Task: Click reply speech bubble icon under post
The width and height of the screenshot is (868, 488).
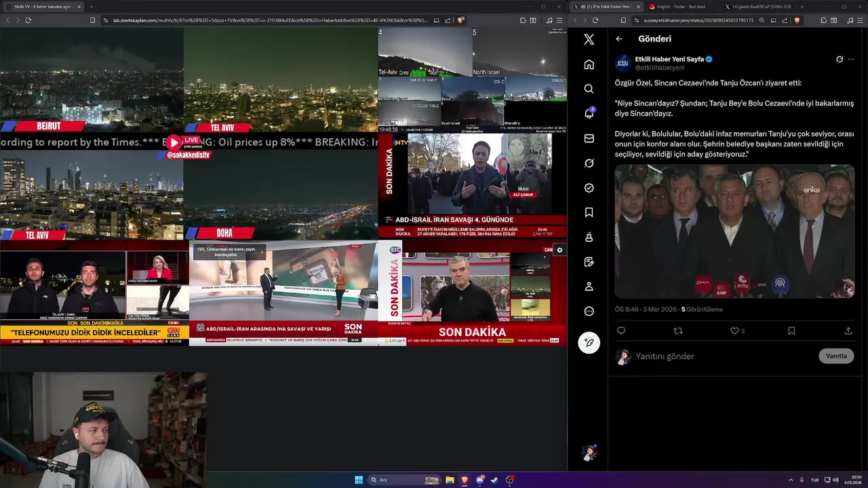Action: (x=620, y=331)
